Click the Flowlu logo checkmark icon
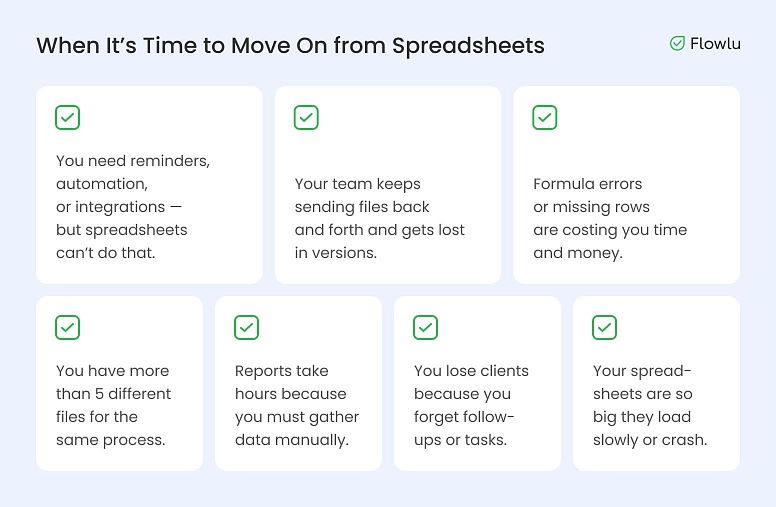Screen dimensions: 776x507 [x=677, y=44]
